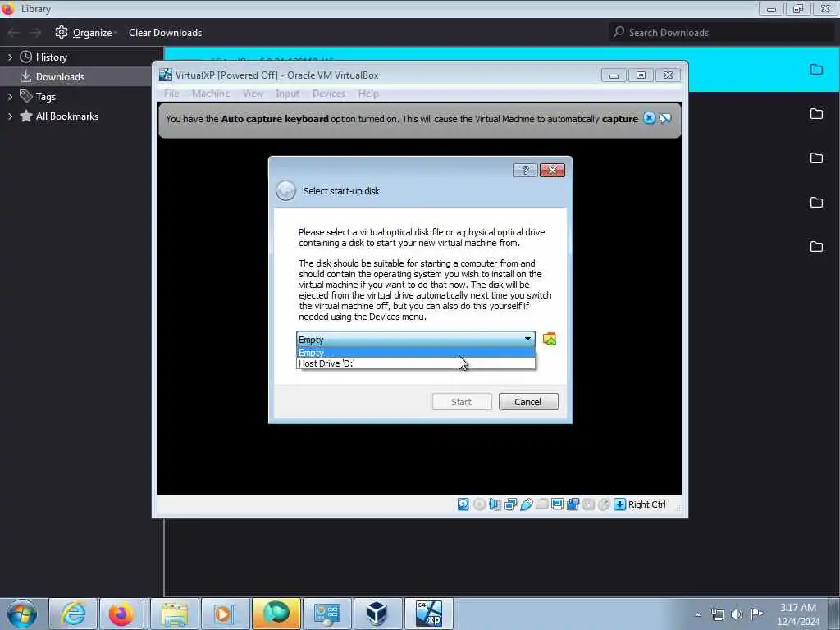Show hidden system tray icons
This screenshot has width=840, height=630.
tap(697, 614)
